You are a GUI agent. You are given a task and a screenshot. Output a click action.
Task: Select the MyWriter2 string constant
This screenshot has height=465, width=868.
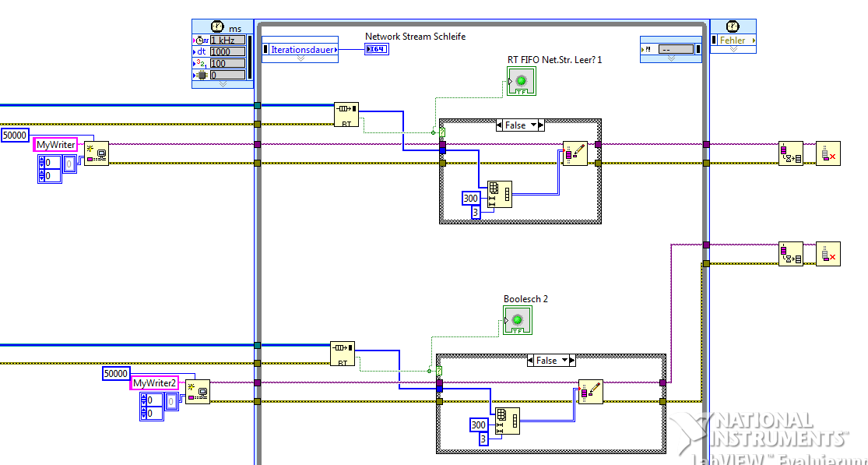(x=154, y=382)
